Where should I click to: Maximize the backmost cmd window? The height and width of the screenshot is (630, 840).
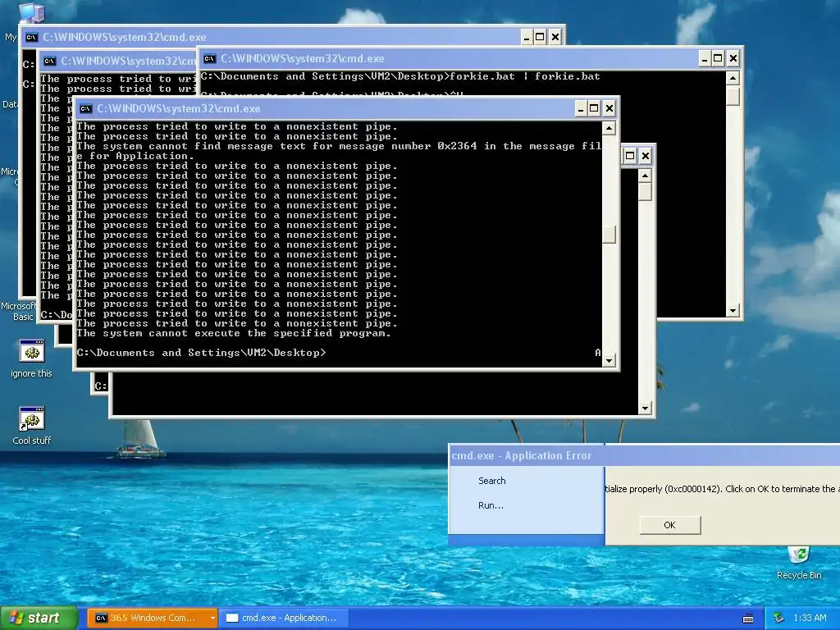(x=540, y=37)
